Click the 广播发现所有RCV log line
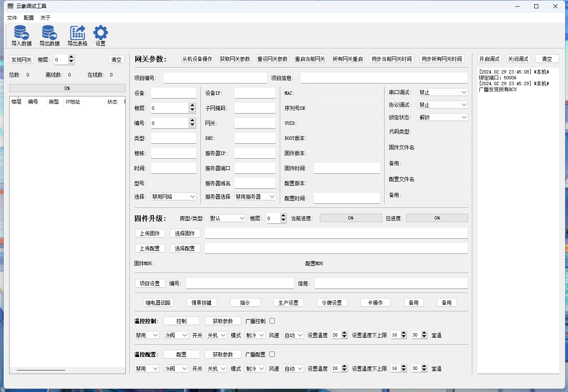This screenshot has width=568, height=392. 498,89
